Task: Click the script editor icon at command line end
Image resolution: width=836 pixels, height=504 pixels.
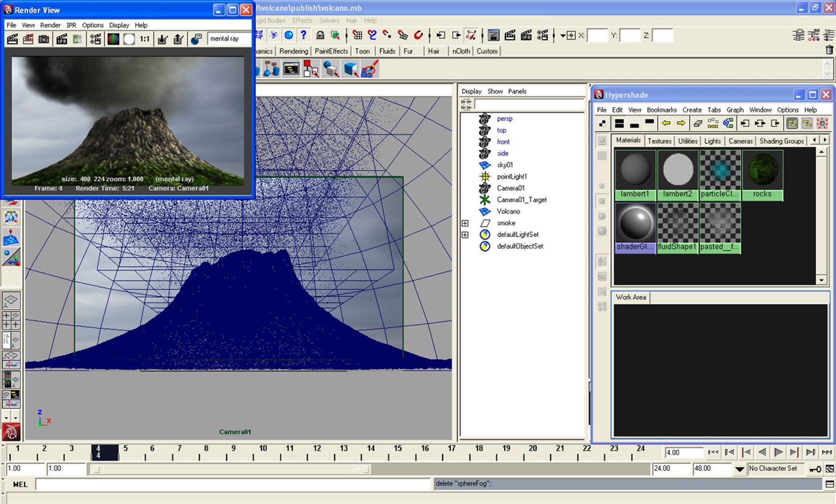Action: pos(829,484)
